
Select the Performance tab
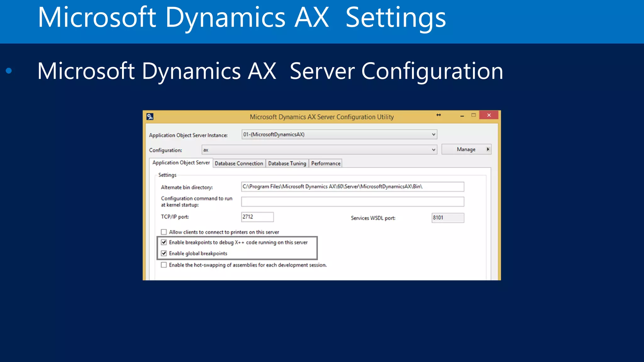pyautogui.click(x=325, y=163)
